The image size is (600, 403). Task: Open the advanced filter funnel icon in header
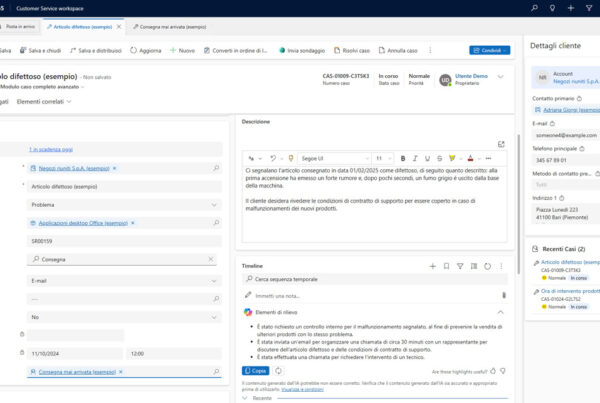pos(589,8)
